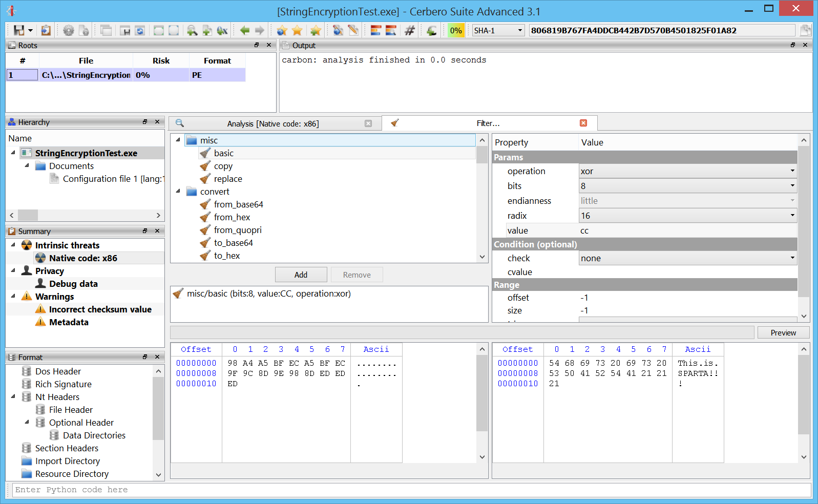Click the green curved arrow toolbar icon
Viewport: 818px width, 504px height.
click(431, 30)
